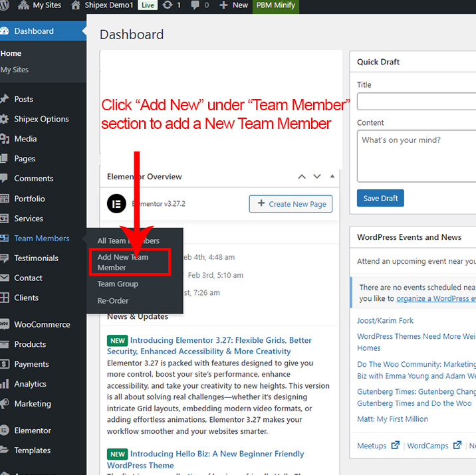476x475 pixels.
Task: Open Introducing Elementor 3.27 article link
Action: 209,345
